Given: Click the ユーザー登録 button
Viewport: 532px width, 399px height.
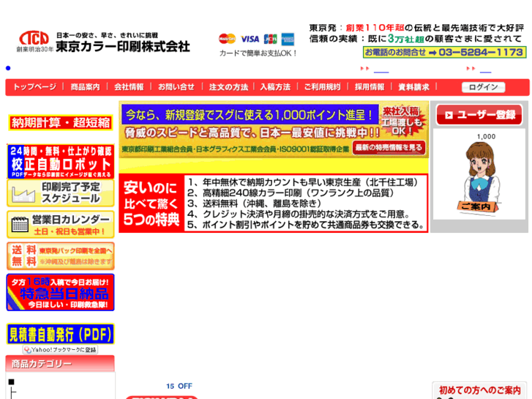Looking at the screenshot, I should (479, 115).
